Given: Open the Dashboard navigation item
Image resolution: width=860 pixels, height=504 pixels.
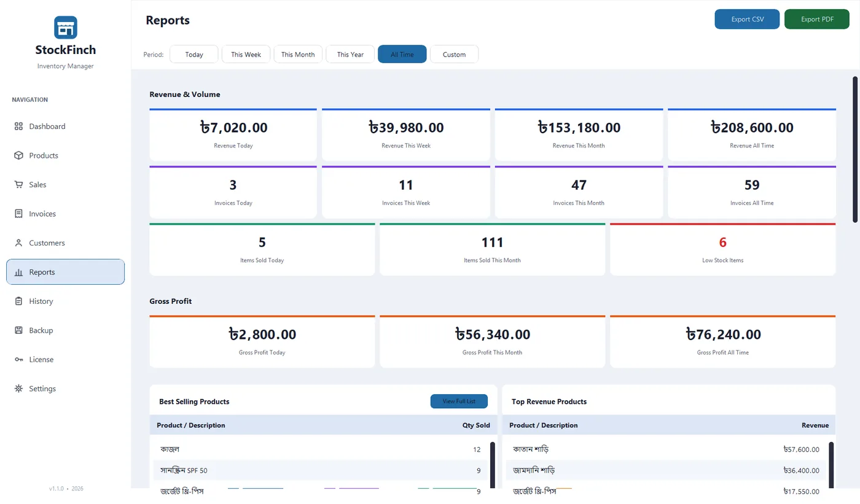Looking at the screenshot, I should [65, 126].
